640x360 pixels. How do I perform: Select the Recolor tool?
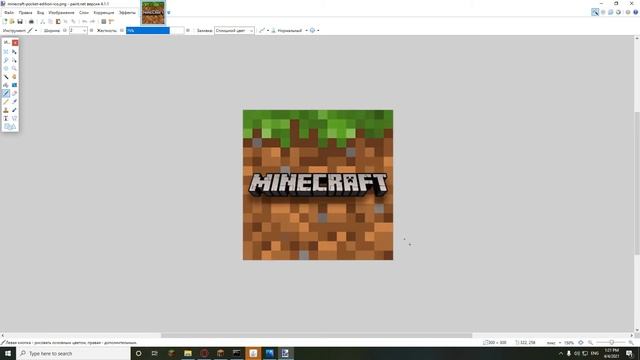pyautogui.click(x=14, y=110)
